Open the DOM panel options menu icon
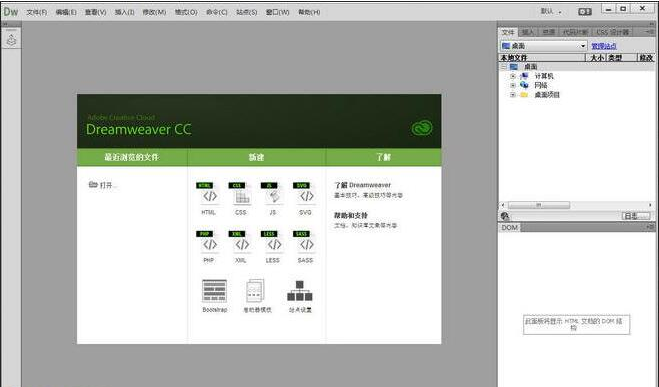 650,227
